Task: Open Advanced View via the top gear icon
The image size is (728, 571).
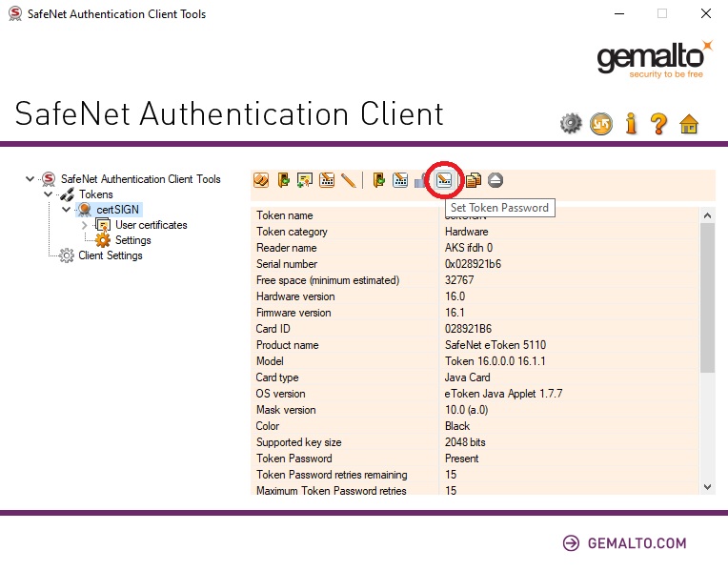Action: coord(571,123)
